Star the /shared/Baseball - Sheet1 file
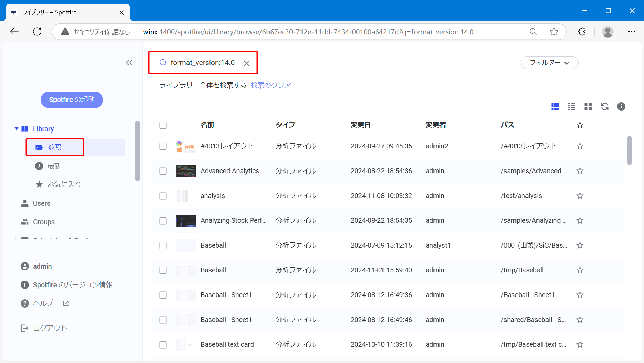644x363 pixels. [x=580, y=320]
